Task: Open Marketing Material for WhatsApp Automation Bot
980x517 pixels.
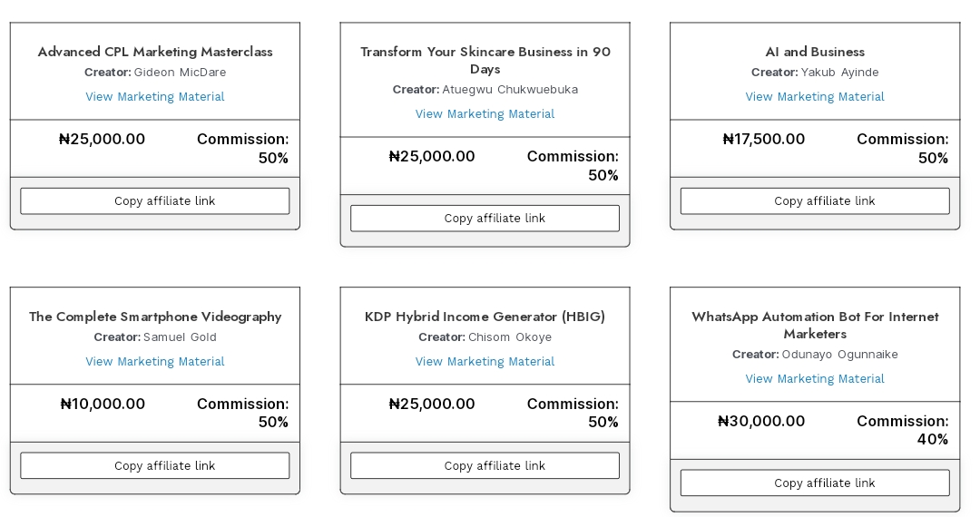Action: [x=815, y=379]
